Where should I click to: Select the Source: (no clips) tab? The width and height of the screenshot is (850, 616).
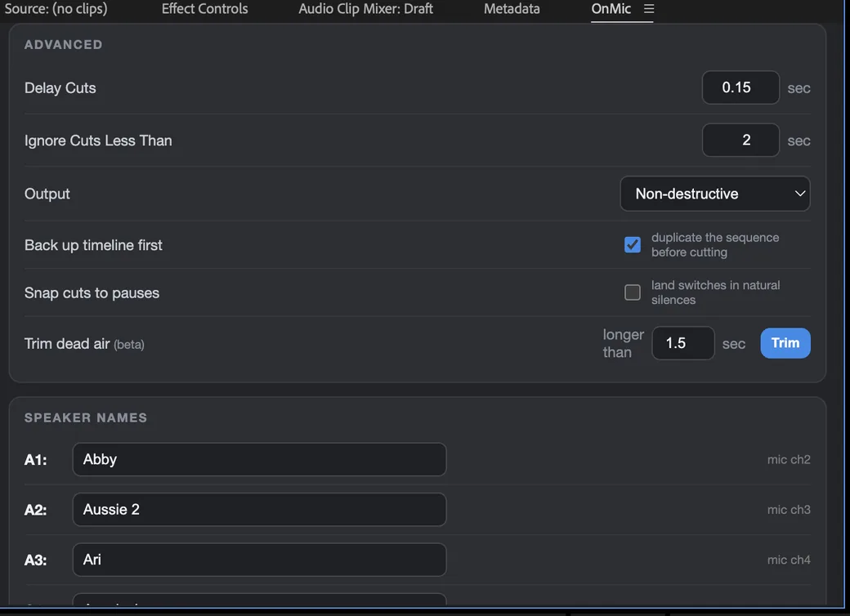(x=56, y=9)
